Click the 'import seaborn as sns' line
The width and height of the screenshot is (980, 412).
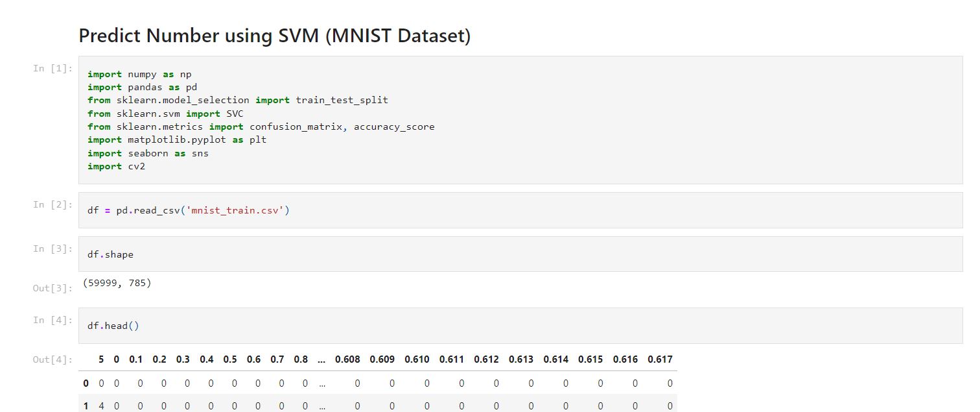tap(148, 154)
